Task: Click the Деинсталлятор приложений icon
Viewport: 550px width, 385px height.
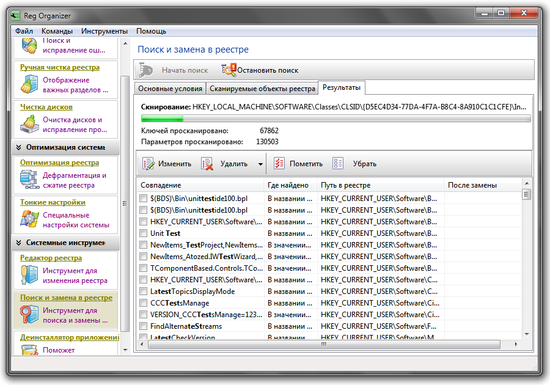Action: coord(29,350)
